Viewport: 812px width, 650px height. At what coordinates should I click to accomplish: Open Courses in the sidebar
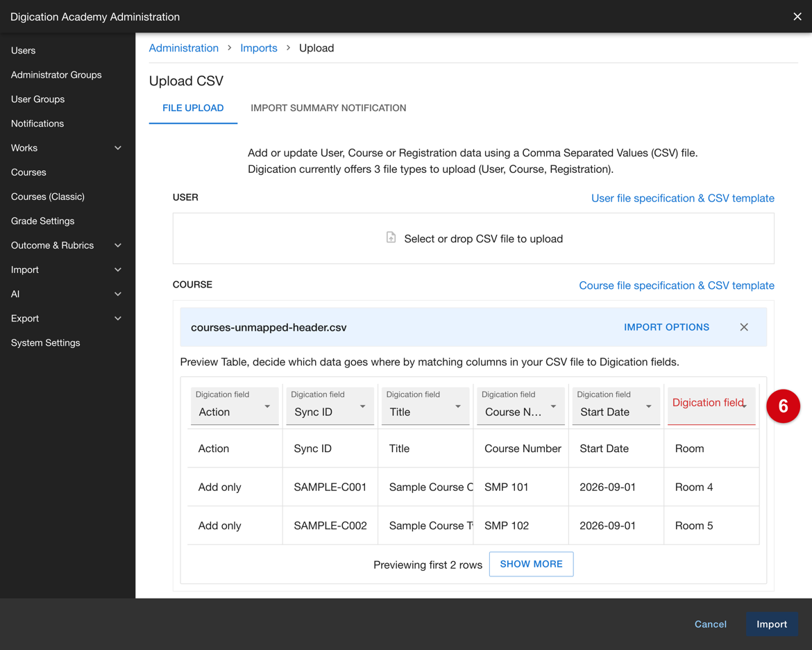tap(28, 172)
